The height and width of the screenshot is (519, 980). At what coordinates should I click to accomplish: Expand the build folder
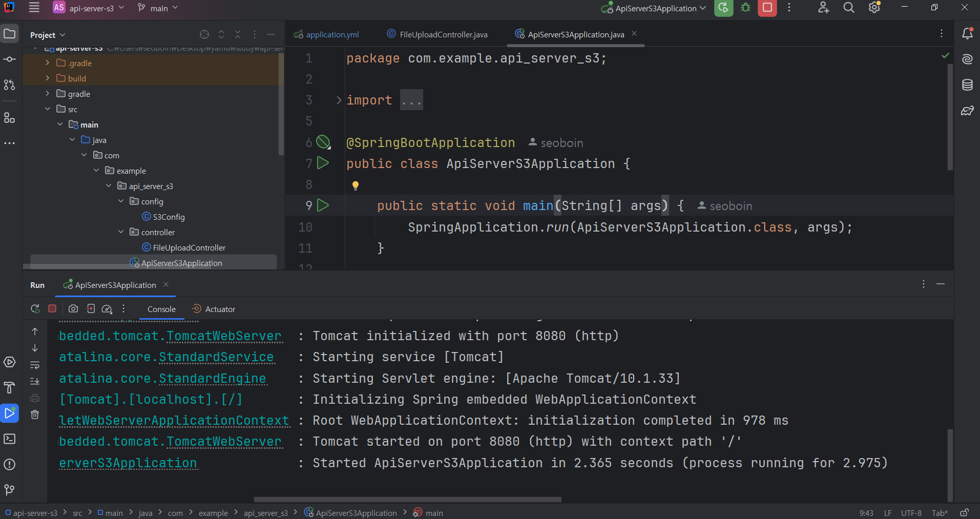[47, 78]
